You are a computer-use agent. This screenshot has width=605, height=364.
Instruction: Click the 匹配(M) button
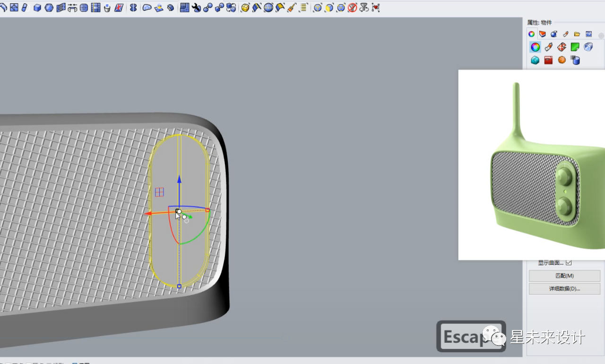pyautogui.click(x=564, y=276)
